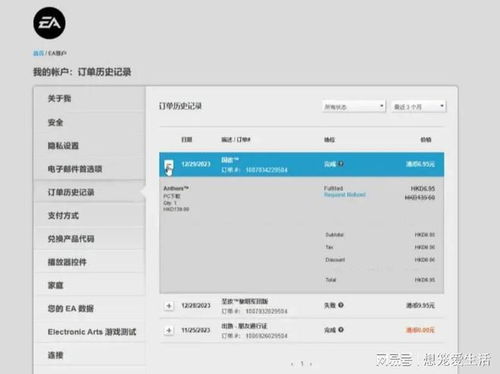Click the 首页 breadcrumb link
Viewport: 500px width, 374px height.
point(38,53)
